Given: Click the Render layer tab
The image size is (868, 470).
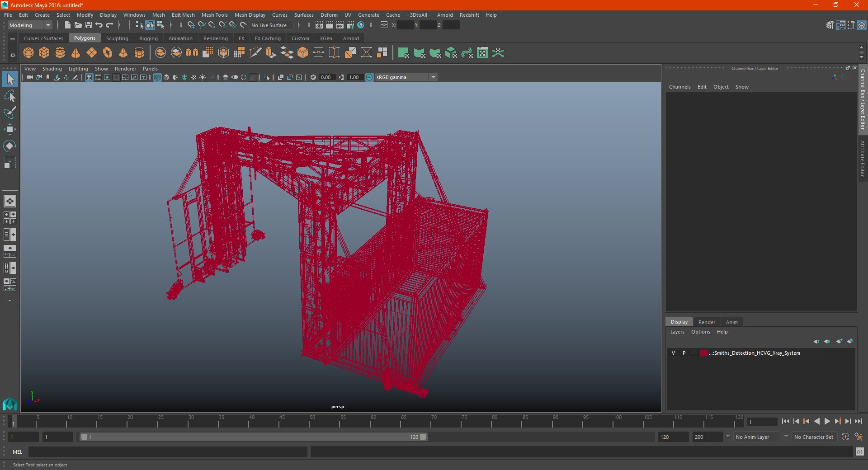Looking at the screenshot, I should [707, 322].
